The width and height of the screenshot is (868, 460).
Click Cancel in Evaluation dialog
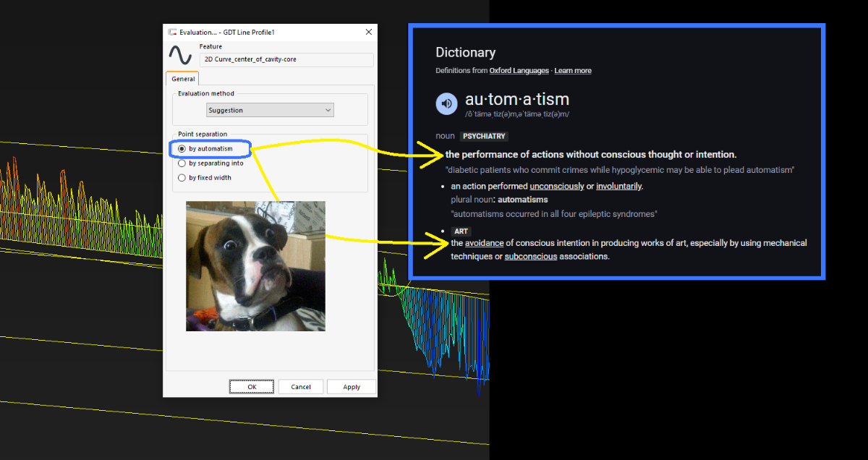301,387
